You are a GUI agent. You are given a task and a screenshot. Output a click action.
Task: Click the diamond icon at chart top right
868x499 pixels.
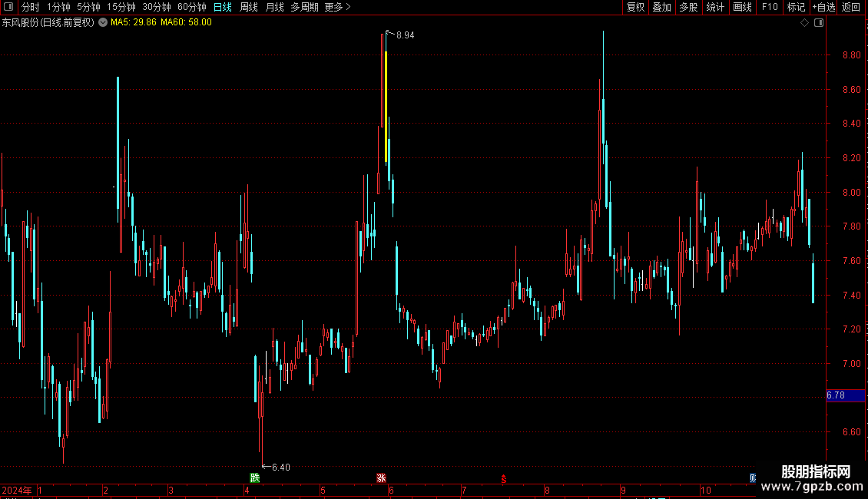805,23
